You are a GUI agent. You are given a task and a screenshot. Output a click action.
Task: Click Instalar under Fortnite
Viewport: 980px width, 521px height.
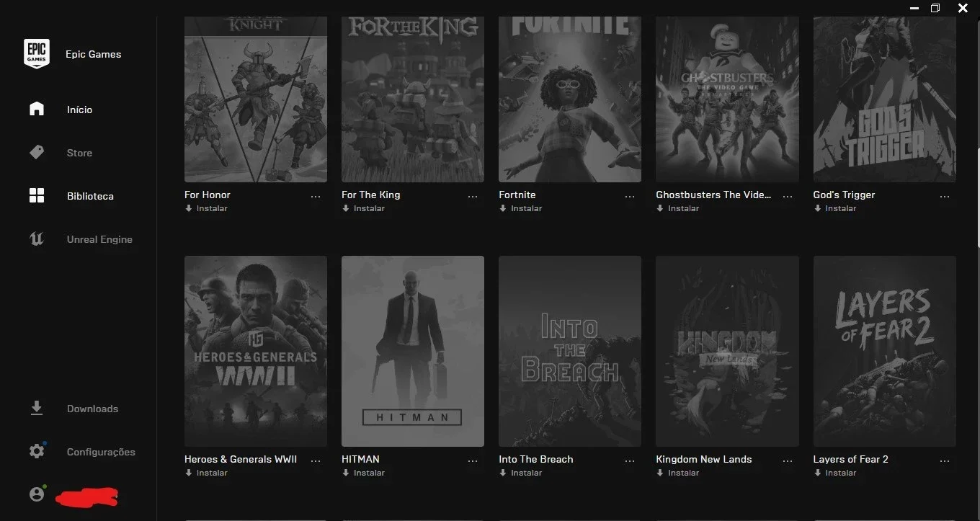526,208
